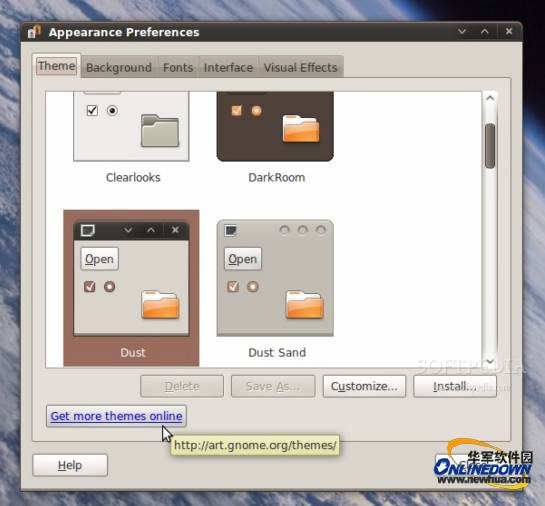Click the disabled Delete button
The height and width of the screenshot is (506, 545).
click(x=182, y=386)
